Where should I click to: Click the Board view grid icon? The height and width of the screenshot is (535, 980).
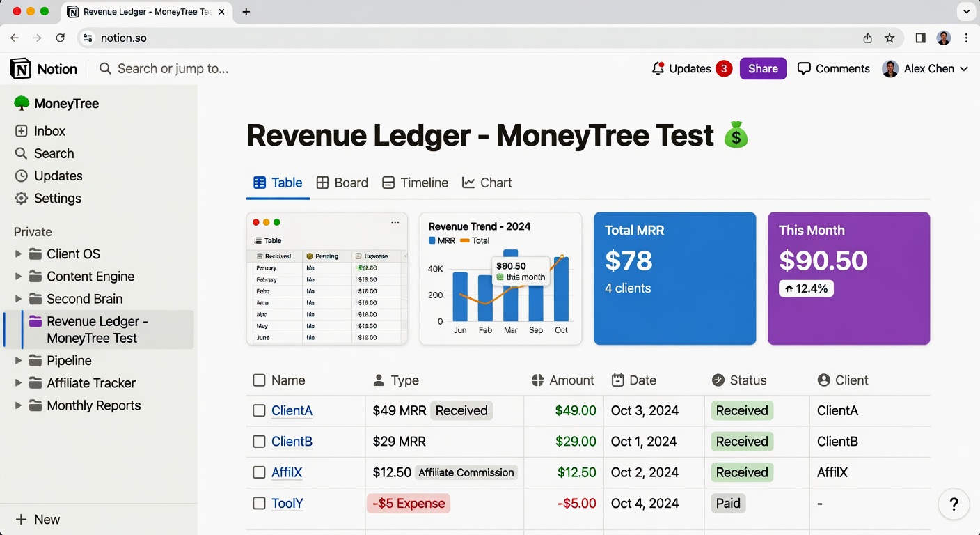pos(322,183)
